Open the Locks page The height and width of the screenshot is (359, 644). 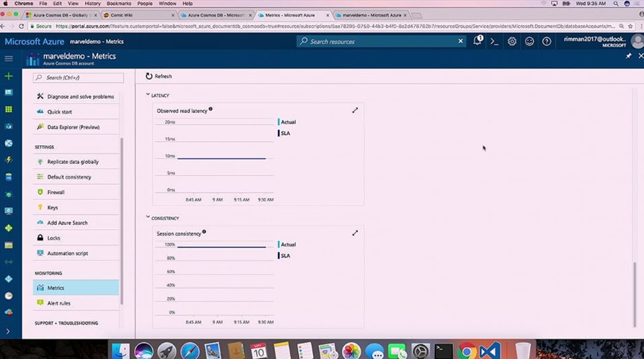click(x=76, y=238)
